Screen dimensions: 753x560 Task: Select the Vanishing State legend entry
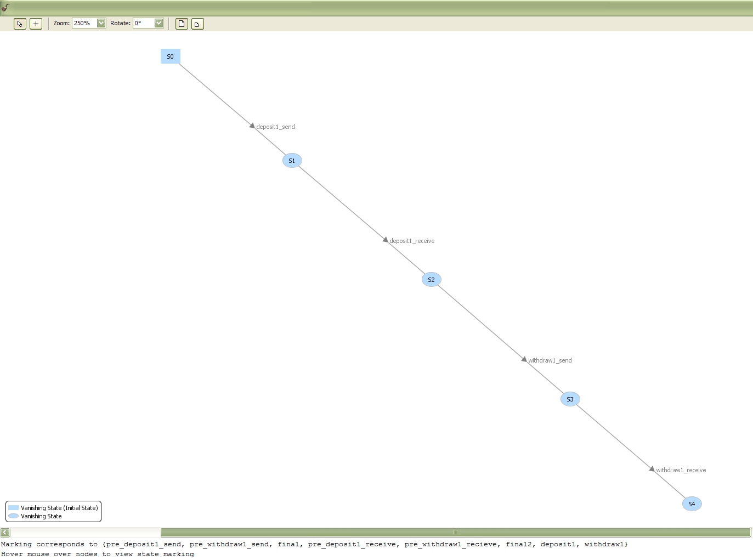click(39, 516)
